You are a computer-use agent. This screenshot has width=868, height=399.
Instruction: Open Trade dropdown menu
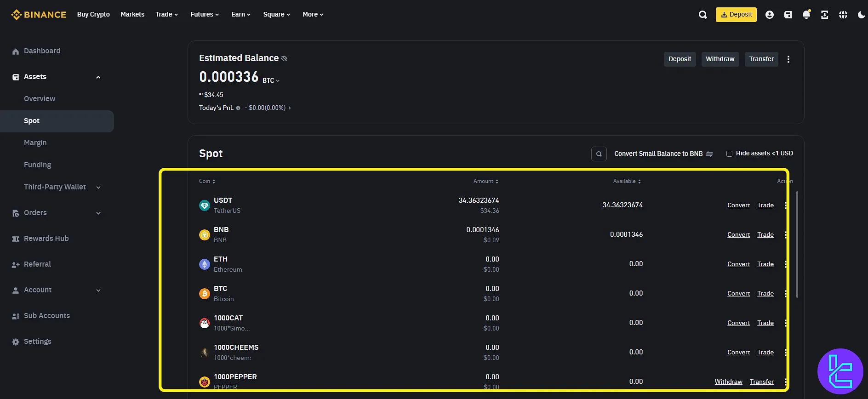coord(166,15)
